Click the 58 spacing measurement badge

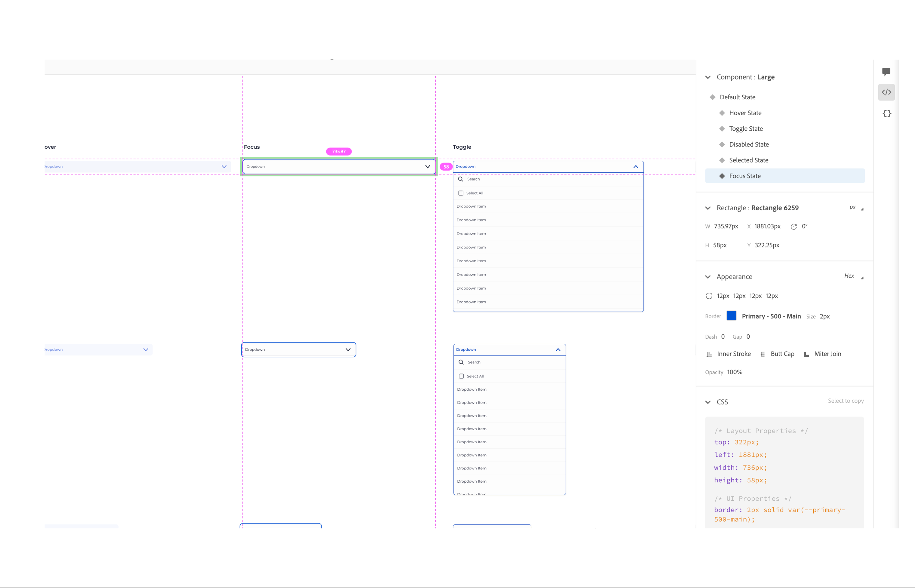pyautogui.click(x=446, y=167)
